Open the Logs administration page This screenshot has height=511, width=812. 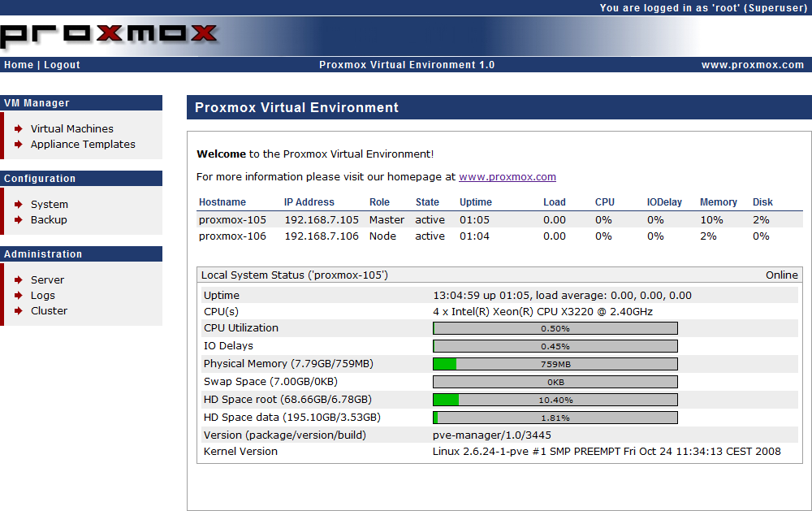(43, 295)
